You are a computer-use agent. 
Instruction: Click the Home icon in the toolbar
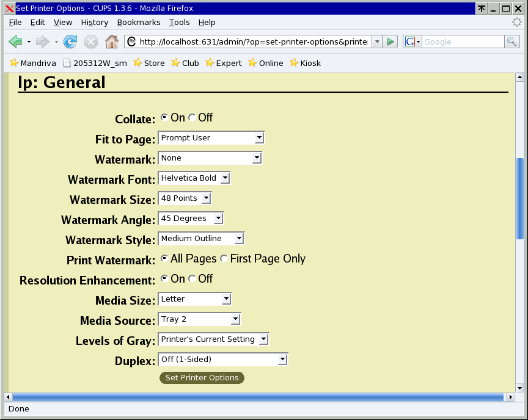tap(111, 42)
